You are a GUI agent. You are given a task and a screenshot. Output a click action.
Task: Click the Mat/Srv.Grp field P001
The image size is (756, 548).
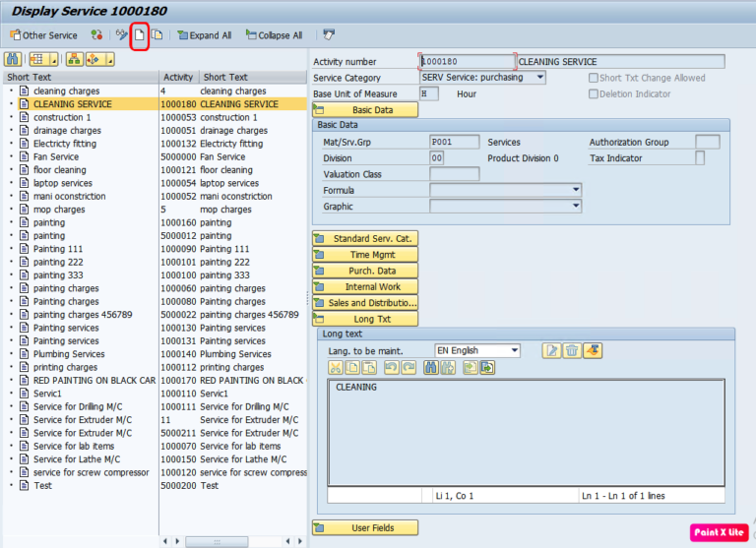point(454,142)
